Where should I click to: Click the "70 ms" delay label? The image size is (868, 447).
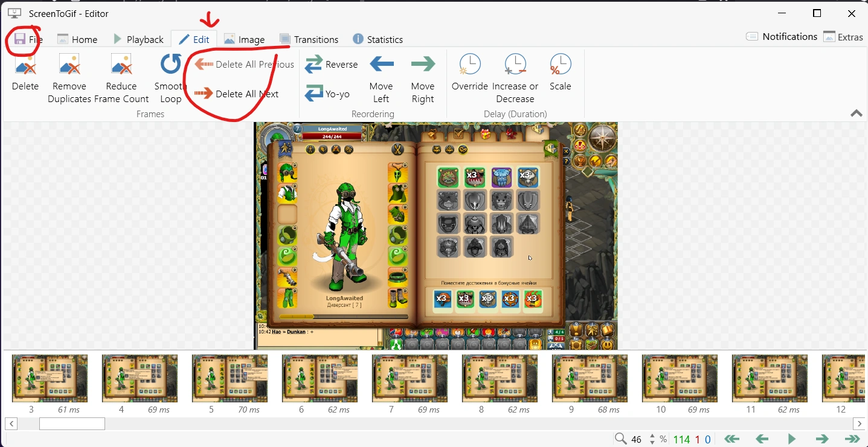pos(249,410)
